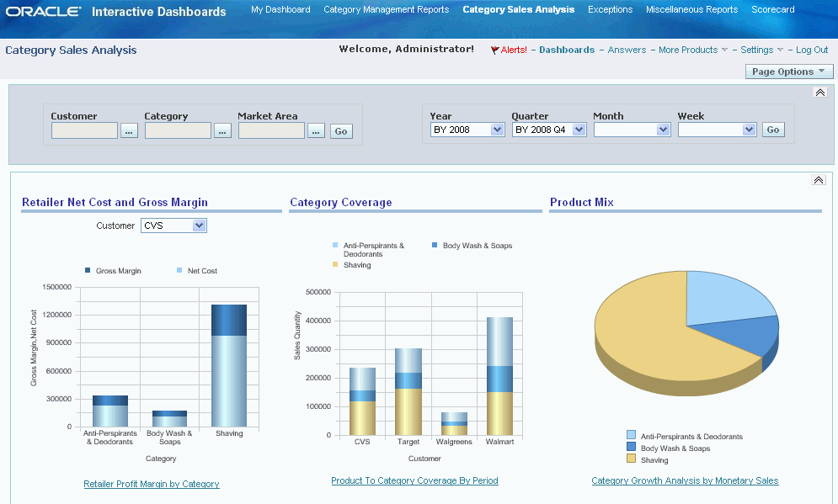The height and width of the screenshot is (504, 838).
Task: Click the Customer text input field
Action: pos(84,130)
